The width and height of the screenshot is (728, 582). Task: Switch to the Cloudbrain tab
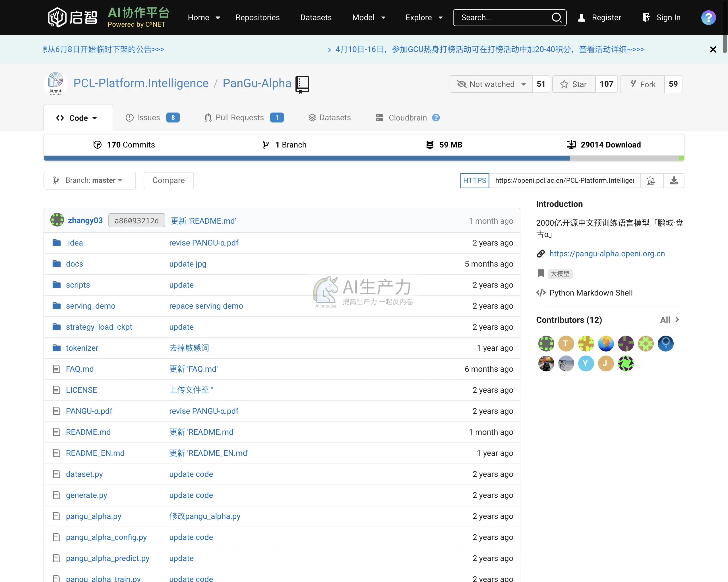(401, 117)
